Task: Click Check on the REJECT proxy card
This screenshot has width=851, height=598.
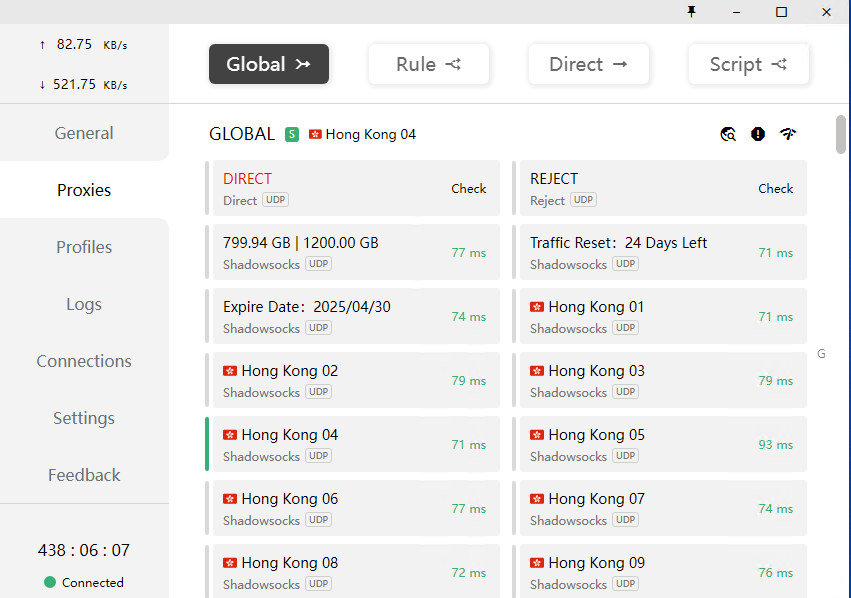Action: (x=775, y=188)
